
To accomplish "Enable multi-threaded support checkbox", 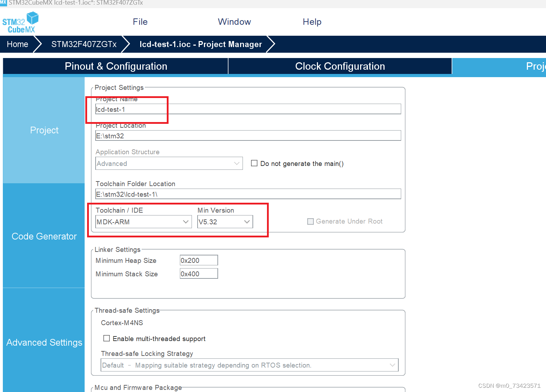I will (107, 338).
